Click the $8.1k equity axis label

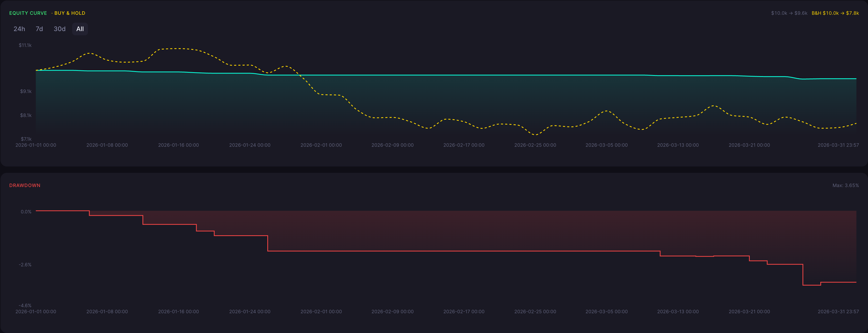[x=26, y=115]
